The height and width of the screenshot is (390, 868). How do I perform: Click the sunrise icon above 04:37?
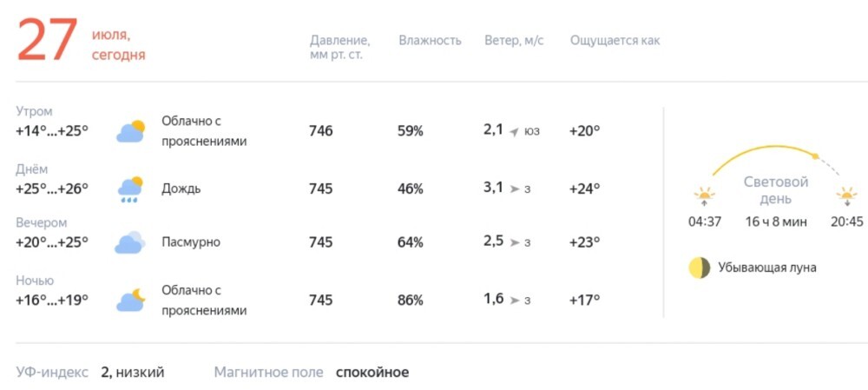click(705, 196)
